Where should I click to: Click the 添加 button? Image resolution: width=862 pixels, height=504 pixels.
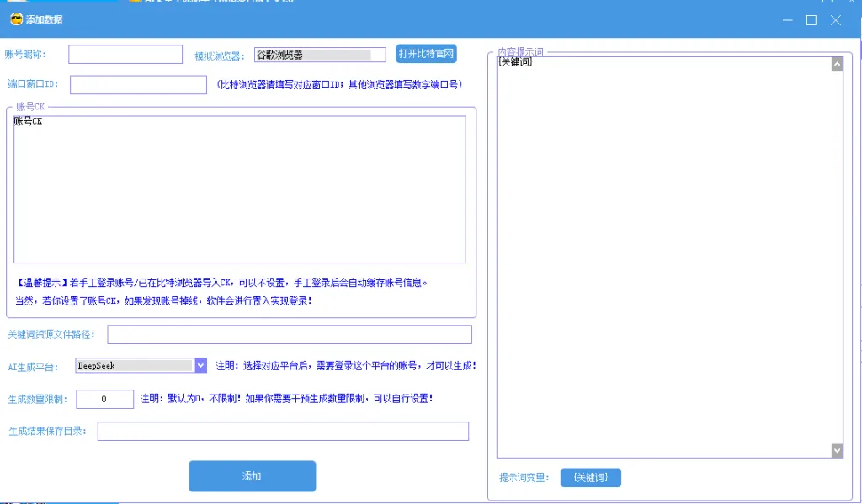(253, 476)
